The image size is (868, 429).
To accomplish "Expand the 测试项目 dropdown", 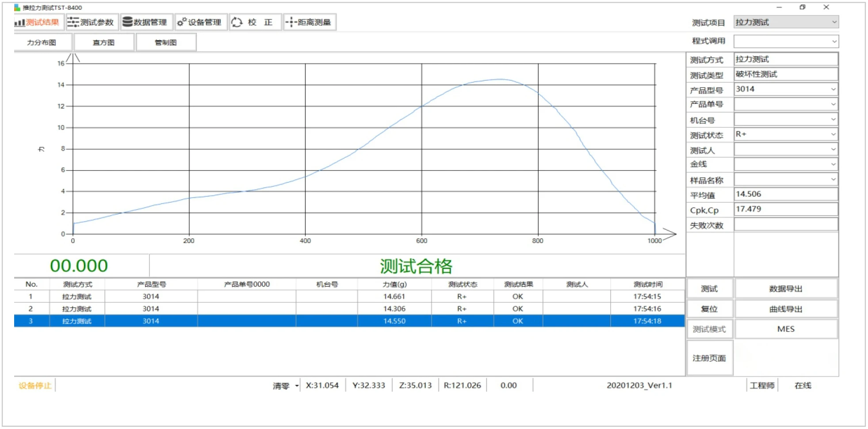I will pyautogui.click(x=834, y=22).
